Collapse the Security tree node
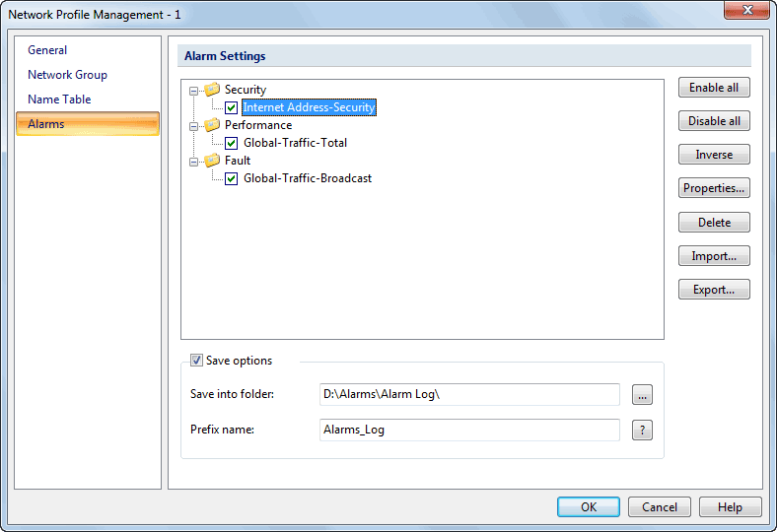Image resolution: width=777 pixels, height=532 pixels. pos(193,91)
